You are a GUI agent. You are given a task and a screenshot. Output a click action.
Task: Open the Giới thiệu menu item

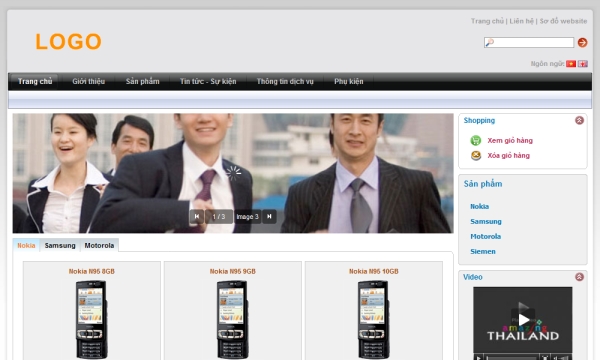[x=88, y=81]
